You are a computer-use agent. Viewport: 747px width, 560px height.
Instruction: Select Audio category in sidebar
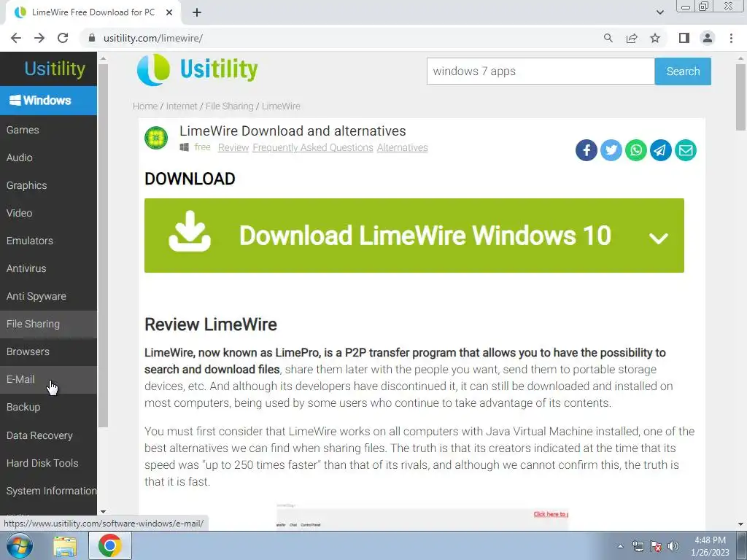[x=48, y=157]
